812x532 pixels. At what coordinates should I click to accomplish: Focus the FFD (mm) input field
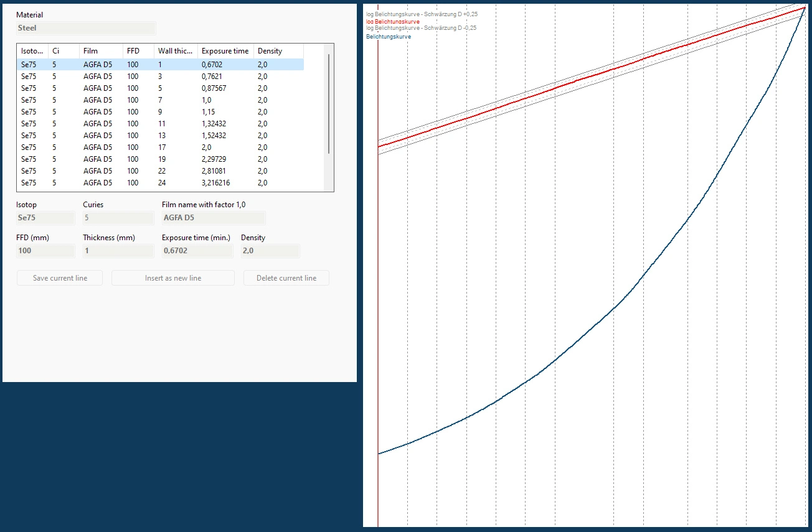click(x=45, y=251)
